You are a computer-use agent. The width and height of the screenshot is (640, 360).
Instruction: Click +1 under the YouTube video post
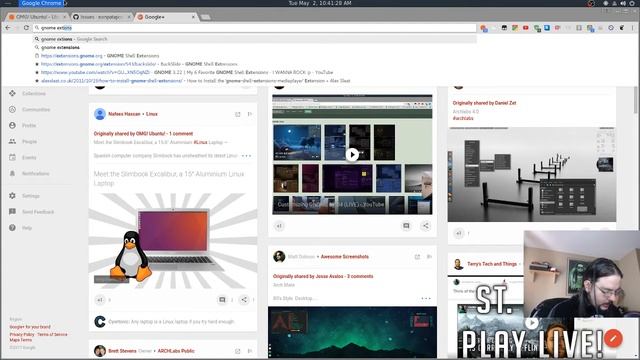tap(279, 226)
